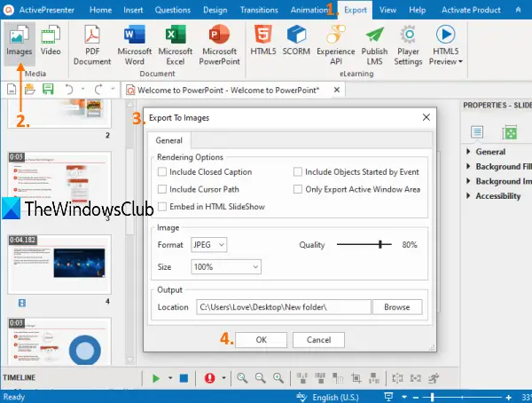
Task: Enable Include Closed Caption
Action: [x=162, y=172]
